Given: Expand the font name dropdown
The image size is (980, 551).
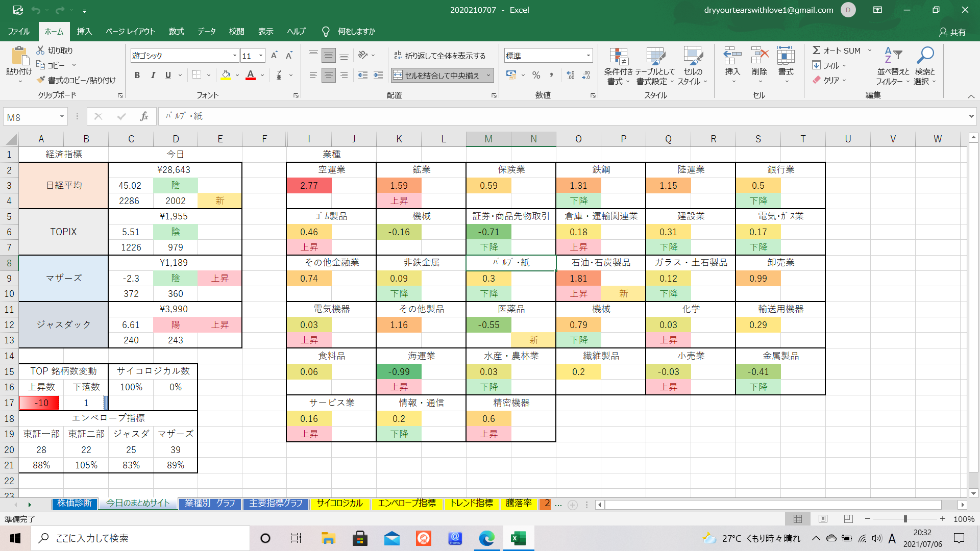Looking at the screenshot, I should tap(235, 56).
